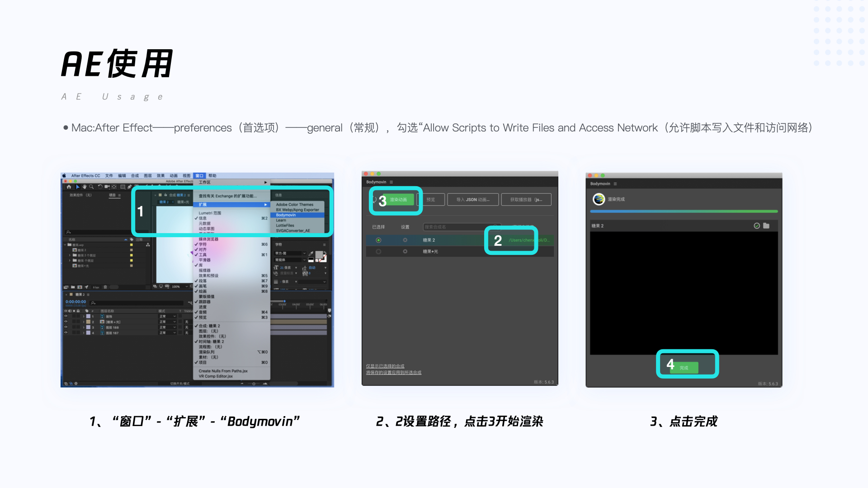This screenshot has height=488, width=868.
Task: Choose Bodymovin from the extensions submenu
Action: click(286, 215)
